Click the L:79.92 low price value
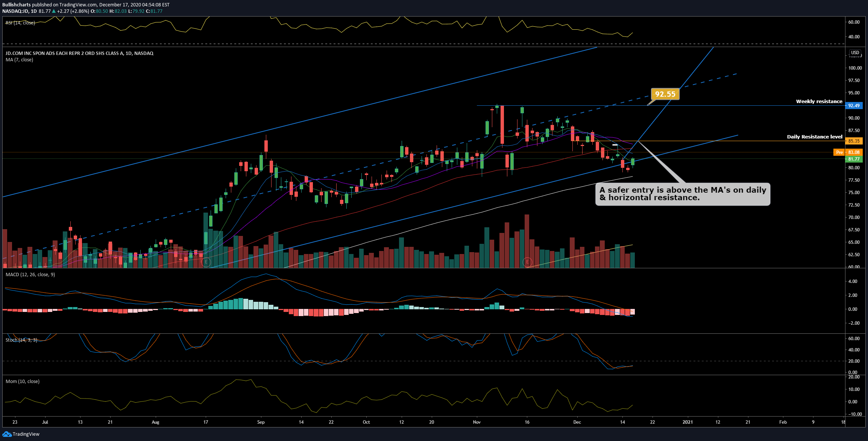 (x=136, y=11)
